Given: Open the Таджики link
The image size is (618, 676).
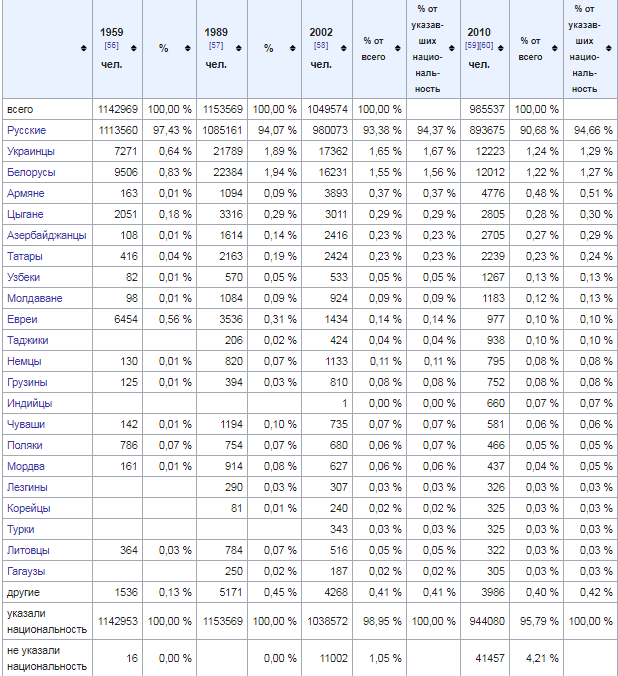Looking at the screenshot, I should pos(28,340).
